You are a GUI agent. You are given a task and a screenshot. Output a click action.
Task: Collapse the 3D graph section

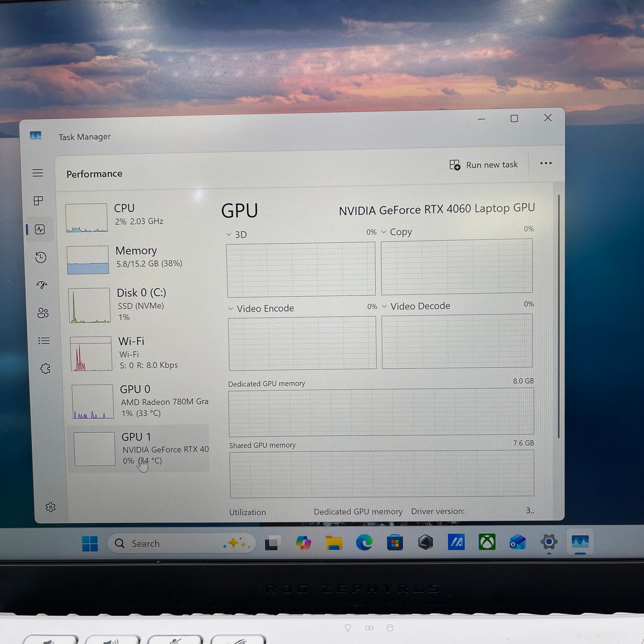click(230, 234)
